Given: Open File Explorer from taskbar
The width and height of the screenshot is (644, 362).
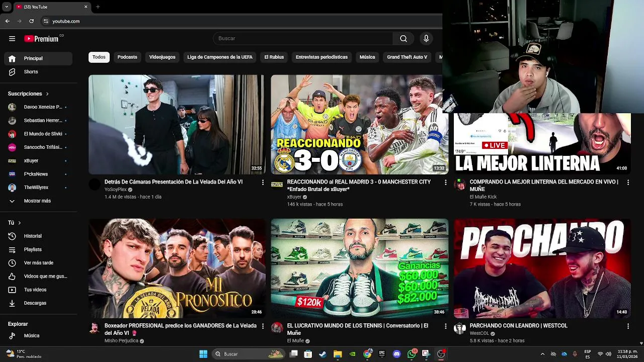Looking at the screenshot, I should (x=338, y=354).
